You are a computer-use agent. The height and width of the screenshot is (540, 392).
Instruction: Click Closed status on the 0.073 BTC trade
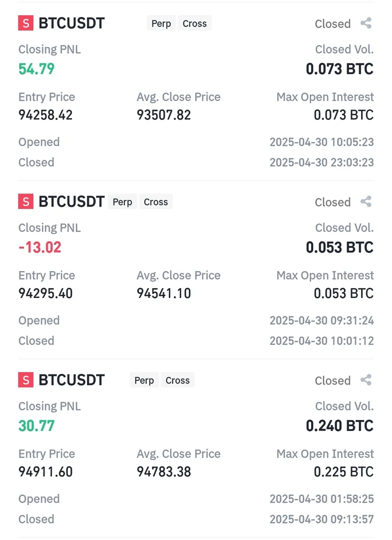(x=333, y=24)
